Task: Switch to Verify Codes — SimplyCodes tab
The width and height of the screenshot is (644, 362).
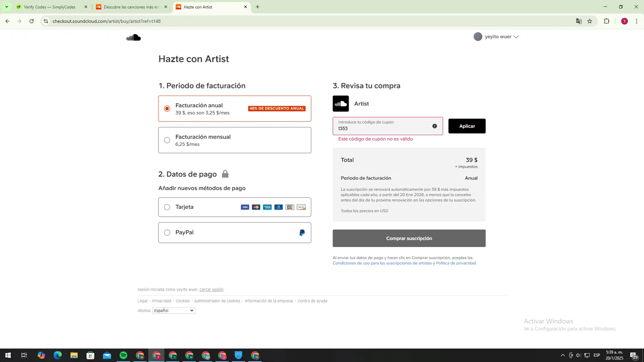Action: tap(50, 7)
